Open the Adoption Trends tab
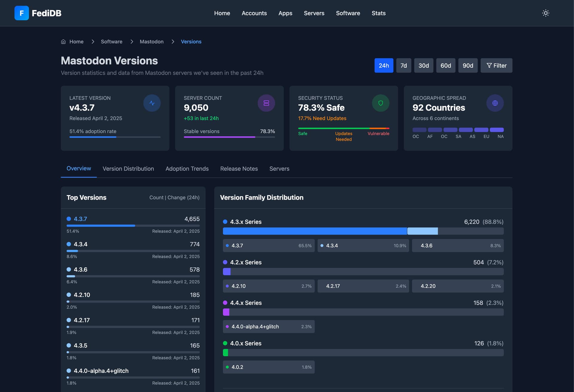574x392 pixels. [187, 169]
